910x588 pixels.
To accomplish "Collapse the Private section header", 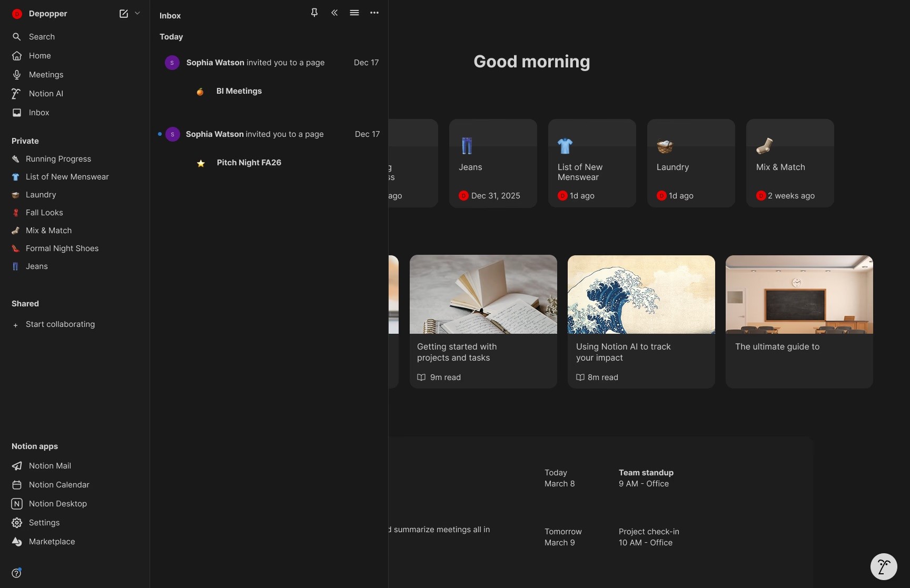I will (x=25, y=141).
